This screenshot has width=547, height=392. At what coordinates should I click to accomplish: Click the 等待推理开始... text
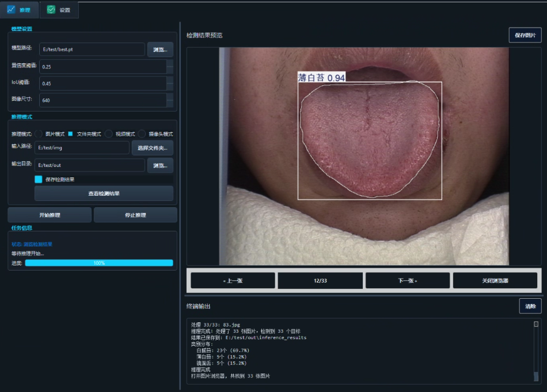28,253
